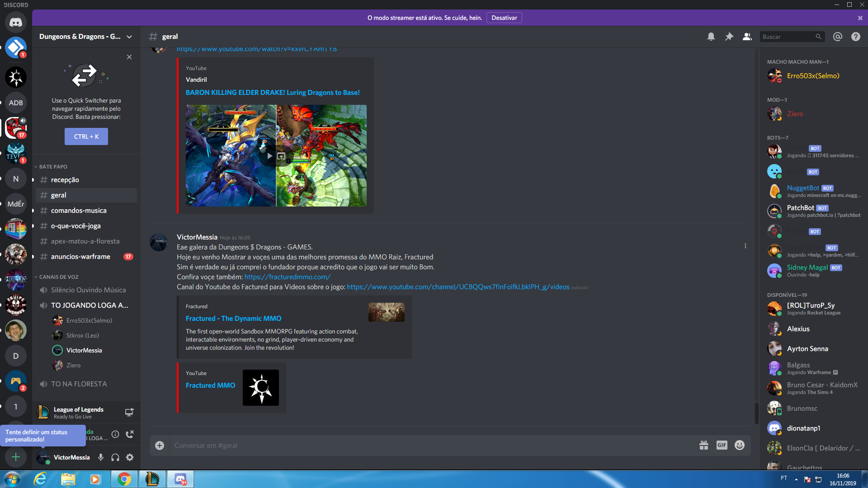Dismiss streamer mode banner
The width and height of the screenshot is (868, 488).
point(860,18)
